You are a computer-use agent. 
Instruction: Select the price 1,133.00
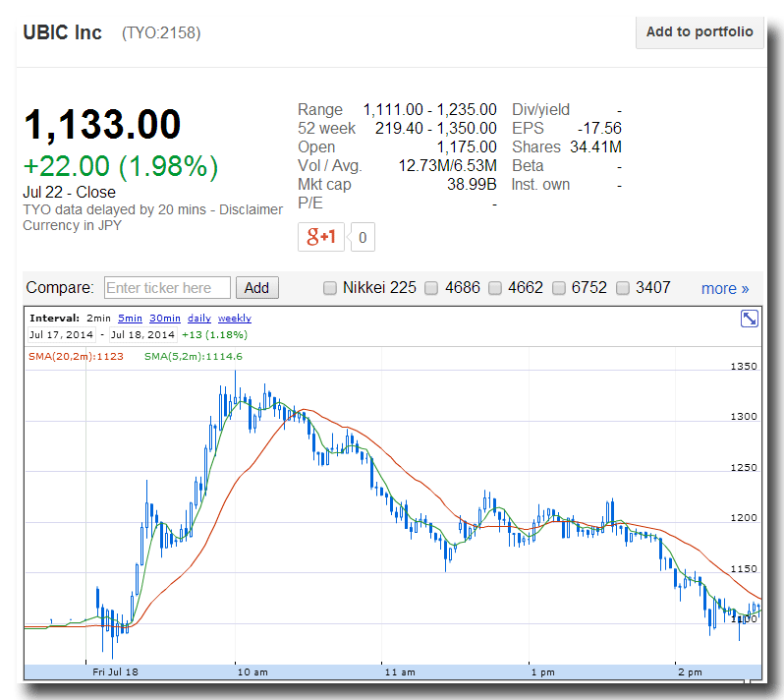point(102,125)
